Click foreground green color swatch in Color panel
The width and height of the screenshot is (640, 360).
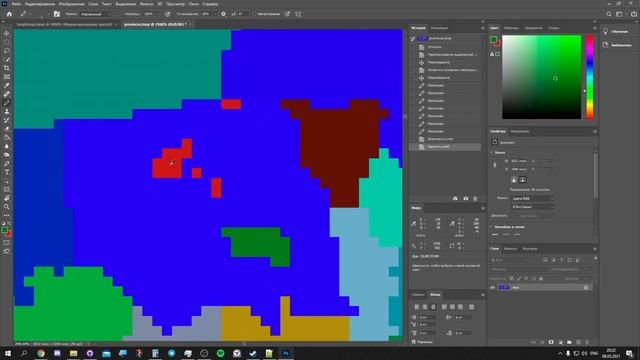[493, 40]
